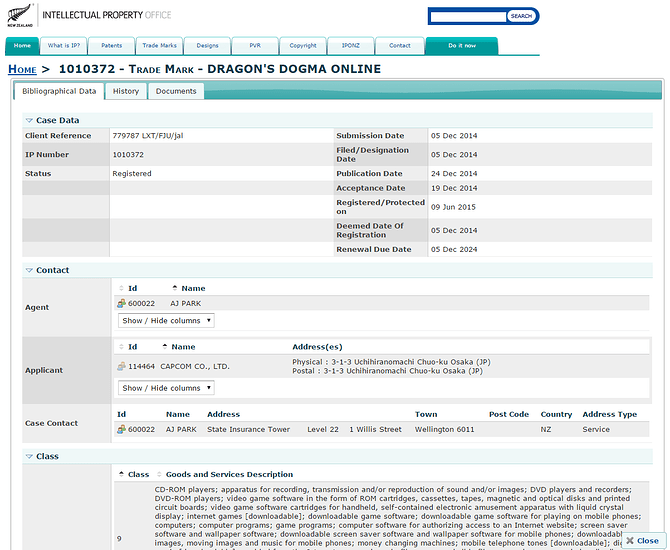Open the What is IP? menu

(x=64, y=46)
